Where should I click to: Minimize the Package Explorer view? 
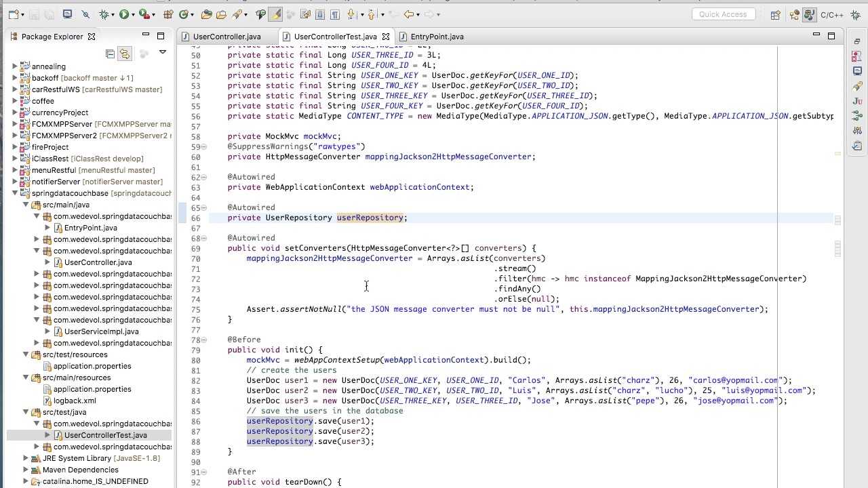145,35
